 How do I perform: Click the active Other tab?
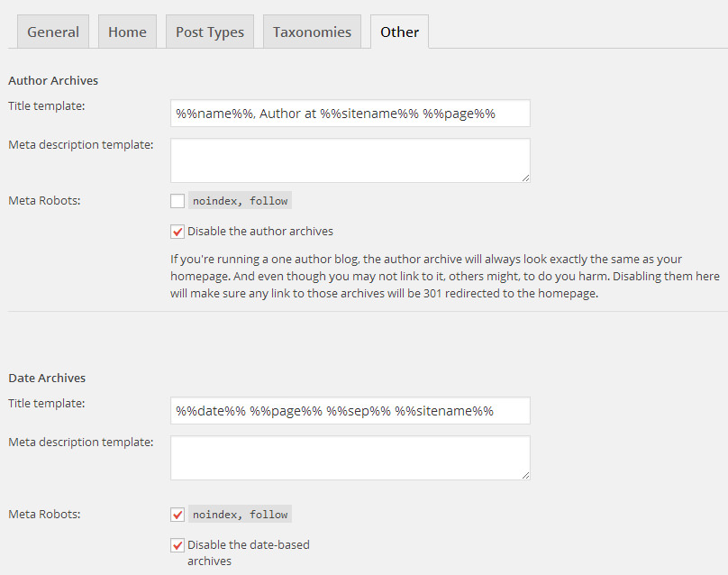click(x=399, y=32)
